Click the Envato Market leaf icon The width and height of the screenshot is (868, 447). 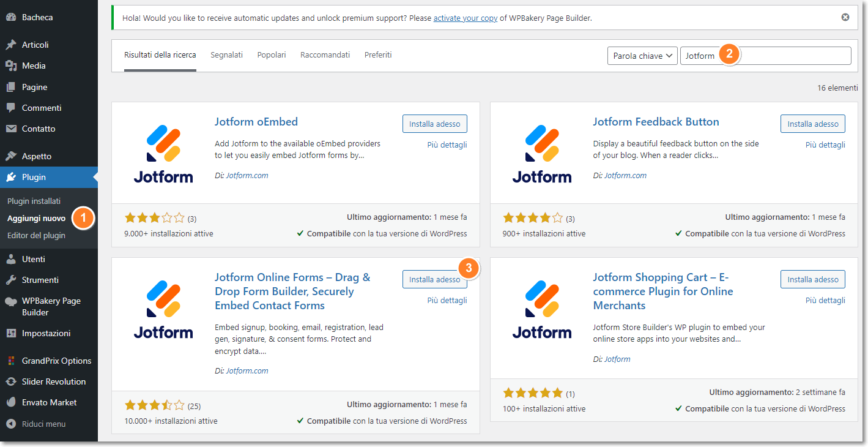point(11,402)
